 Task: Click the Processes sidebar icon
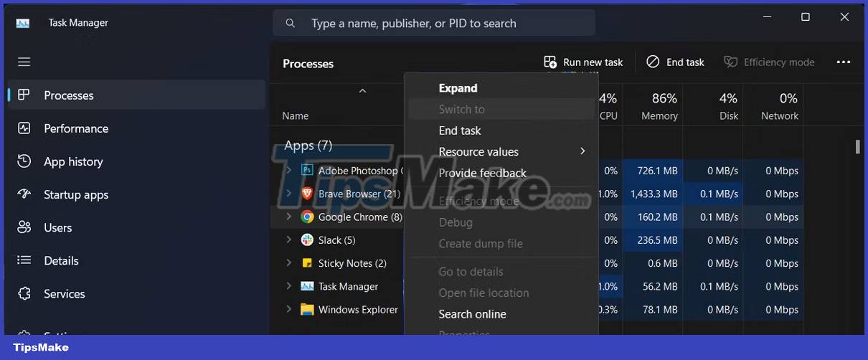coord(24,95)
